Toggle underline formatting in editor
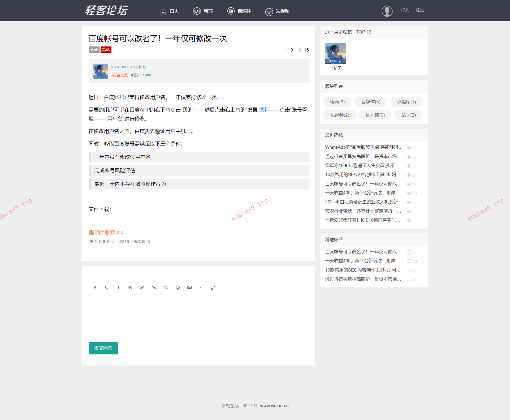This screenshot has height=420, width=510. click(x=106, y=288)
